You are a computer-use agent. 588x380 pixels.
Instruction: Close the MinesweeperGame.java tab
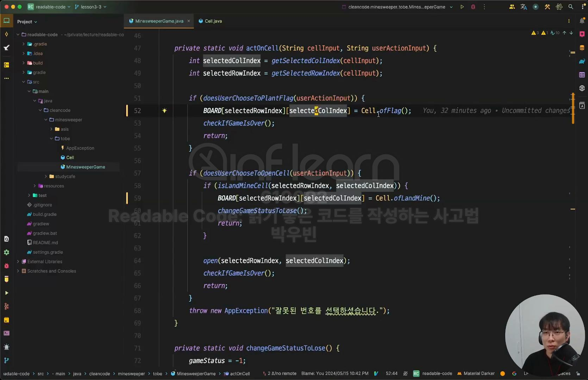[189, 21]
